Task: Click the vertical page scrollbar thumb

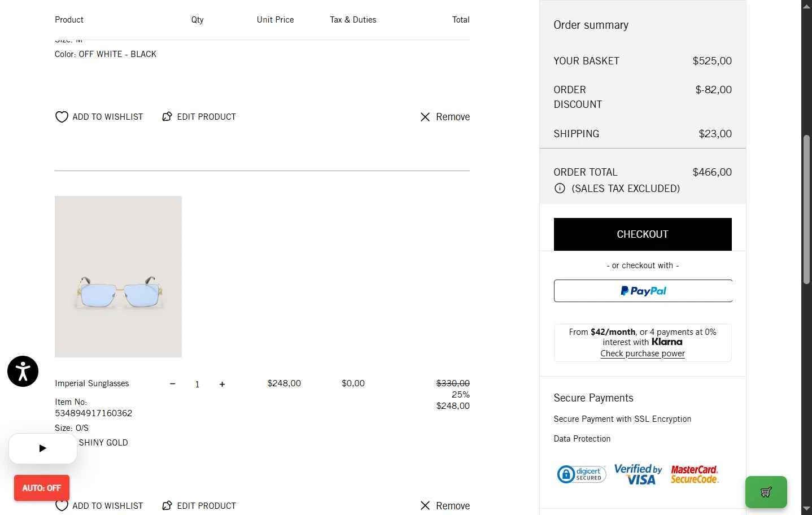Action: pos(807,209)
